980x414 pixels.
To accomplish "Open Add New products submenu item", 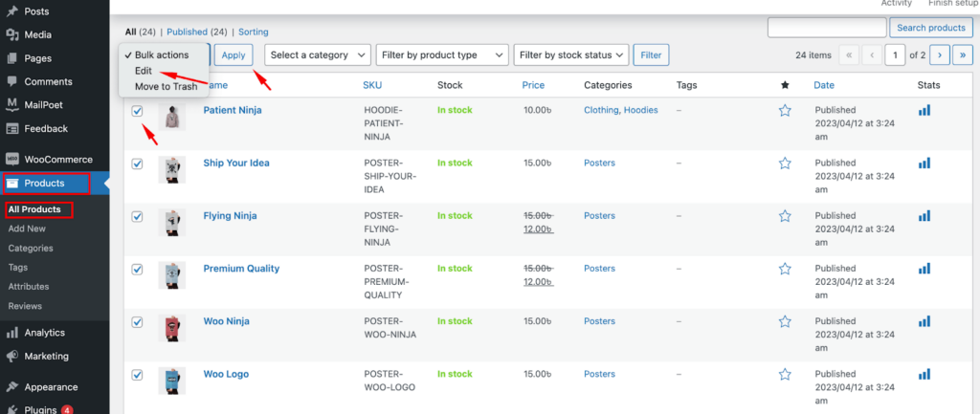I will tap(27, 229).
